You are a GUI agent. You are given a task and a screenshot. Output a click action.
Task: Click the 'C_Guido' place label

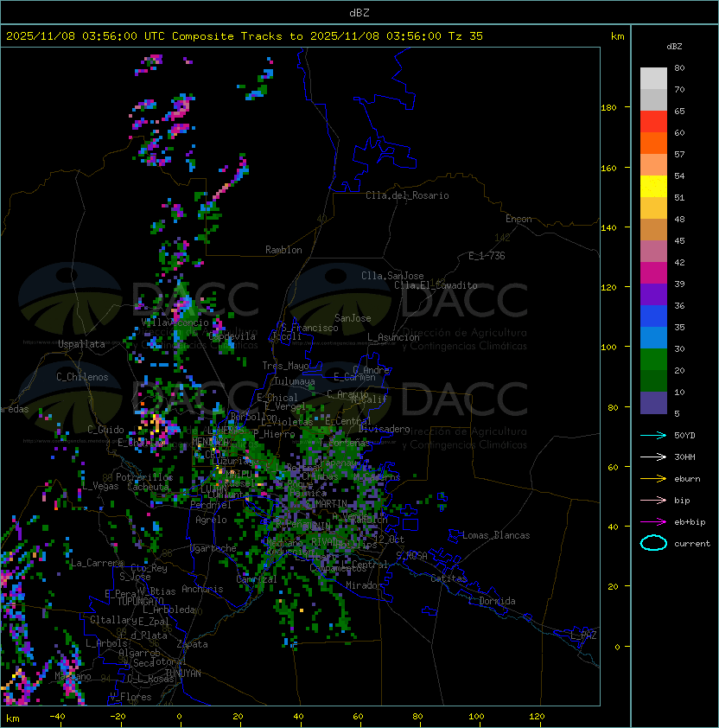[x=105, y=430]
